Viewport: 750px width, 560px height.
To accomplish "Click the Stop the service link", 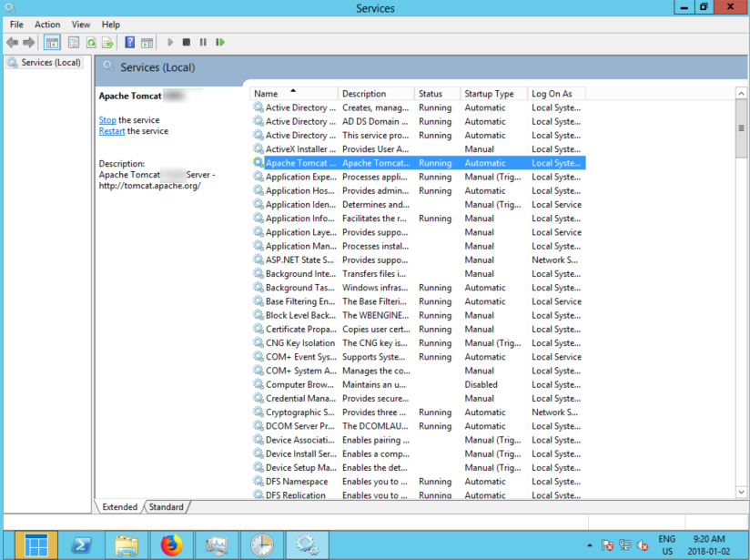I will pyautogui.click(x=106, y=119).
